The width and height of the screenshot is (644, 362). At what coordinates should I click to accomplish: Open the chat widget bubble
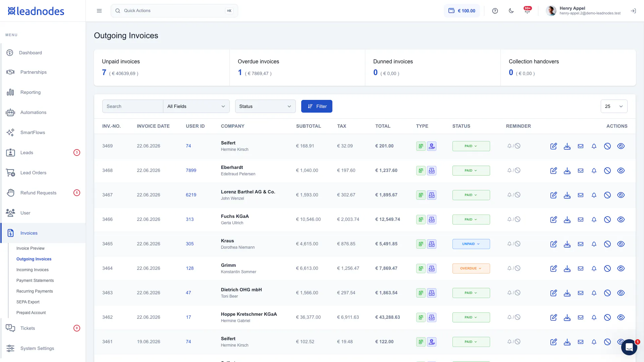click(x=629, y=347)
